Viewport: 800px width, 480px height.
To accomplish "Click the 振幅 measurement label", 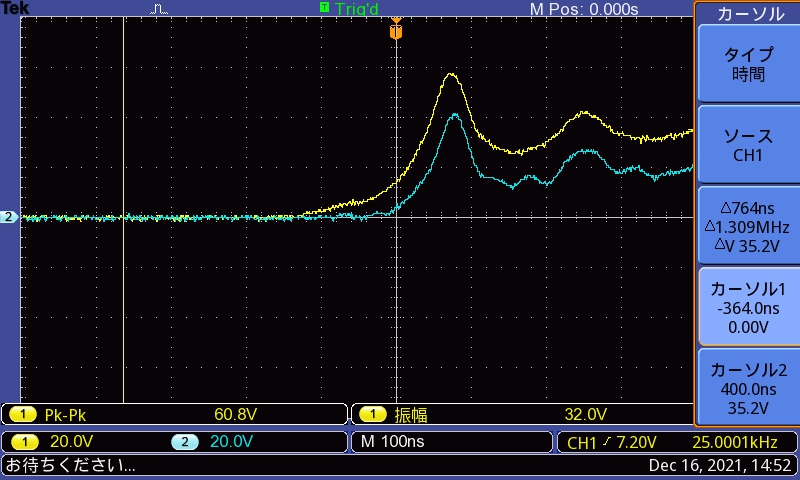I will coord(411,415).
